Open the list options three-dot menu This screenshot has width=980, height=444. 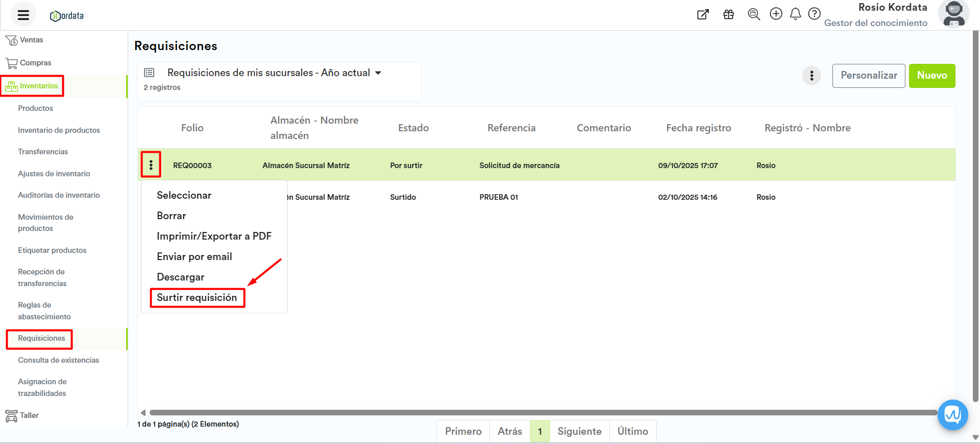point(811,76)
